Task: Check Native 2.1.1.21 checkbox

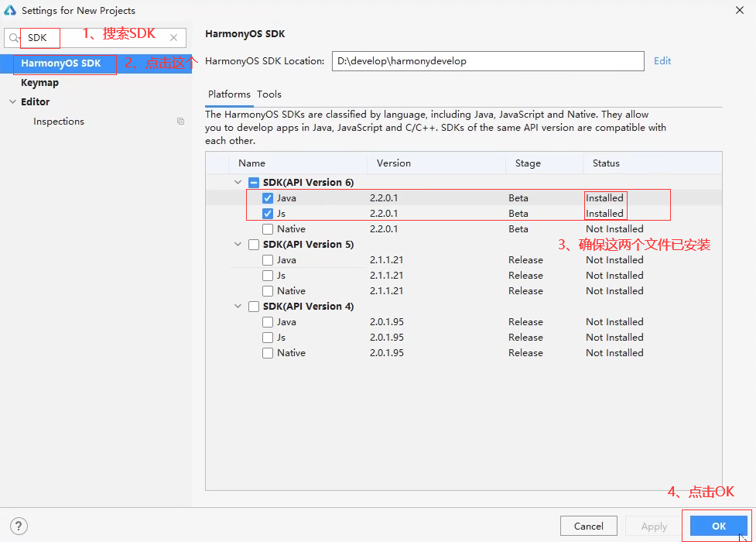Action: [268, 290]
